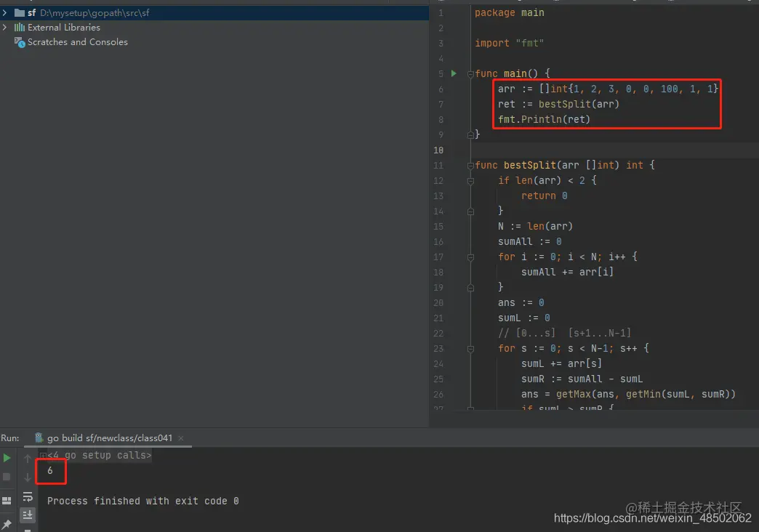Click the Down stack trace arrow
759x532 pixels.
pyautogui.click(x=28, y=477)
